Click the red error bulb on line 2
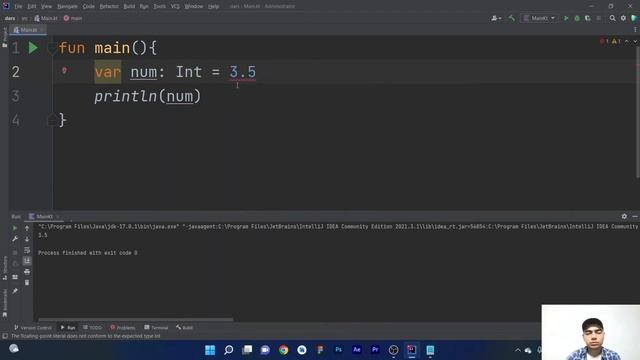 coord(64,71)
